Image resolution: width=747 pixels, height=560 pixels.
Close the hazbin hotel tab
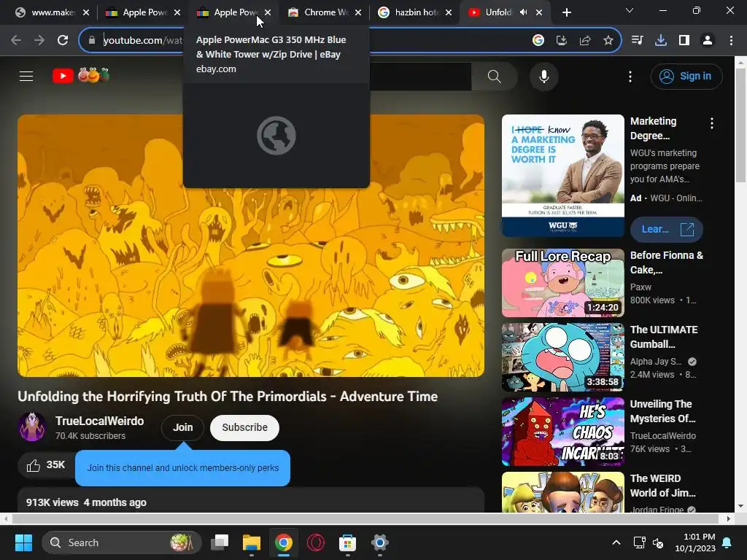click(449, 13)
